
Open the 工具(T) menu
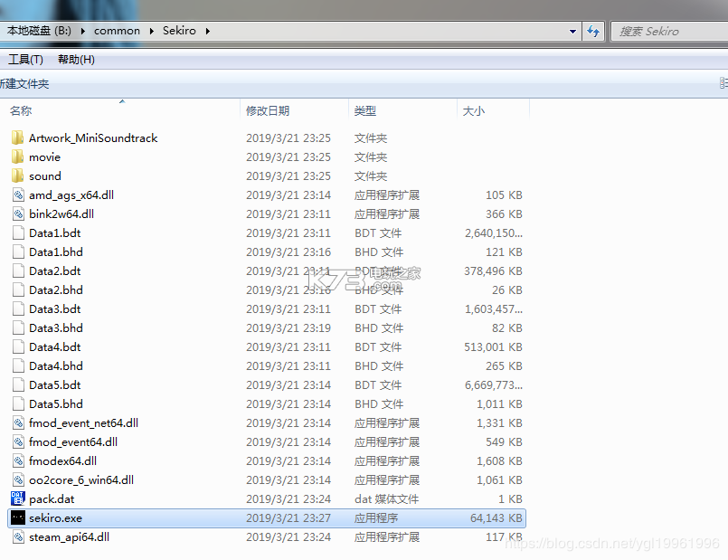pyautogui.click(x=25, y=60)
